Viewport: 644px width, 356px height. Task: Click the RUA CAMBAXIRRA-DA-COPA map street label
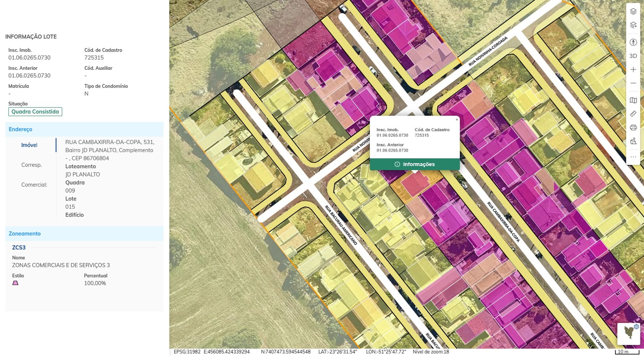503,222
